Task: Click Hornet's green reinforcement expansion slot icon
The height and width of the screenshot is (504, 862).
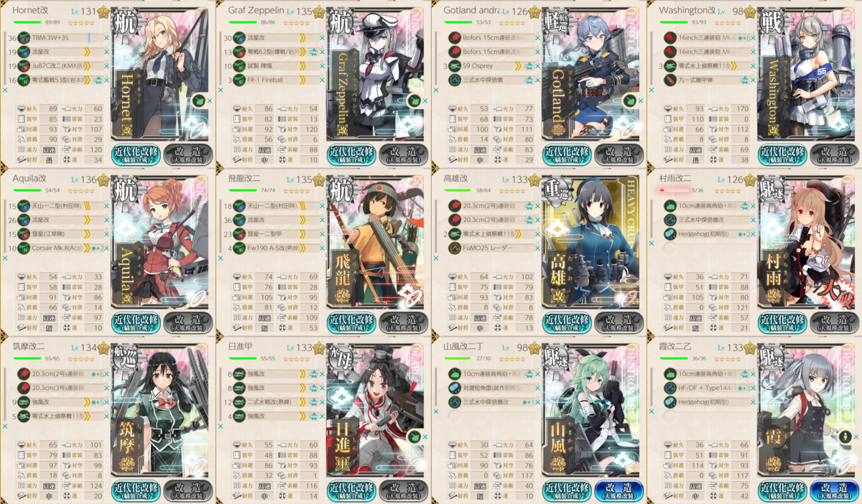Action: pyautogui.click(x=198, y=101)
